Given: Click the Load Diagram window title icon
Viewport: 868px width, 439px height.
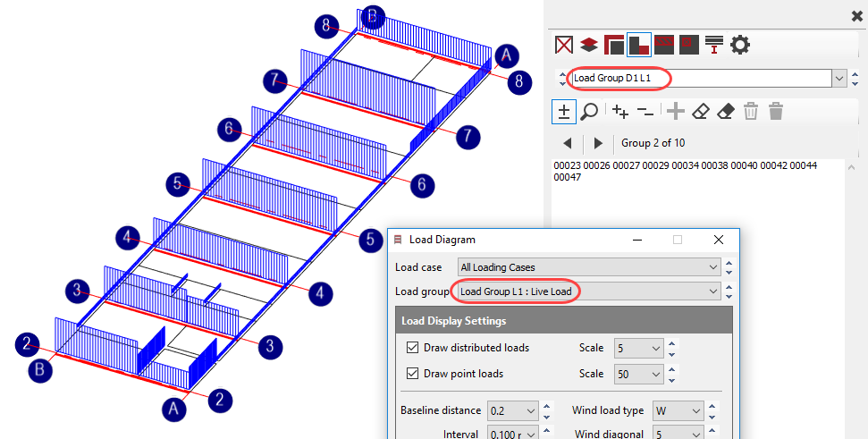Looking at the screenshot, I should tap(398, 240).
